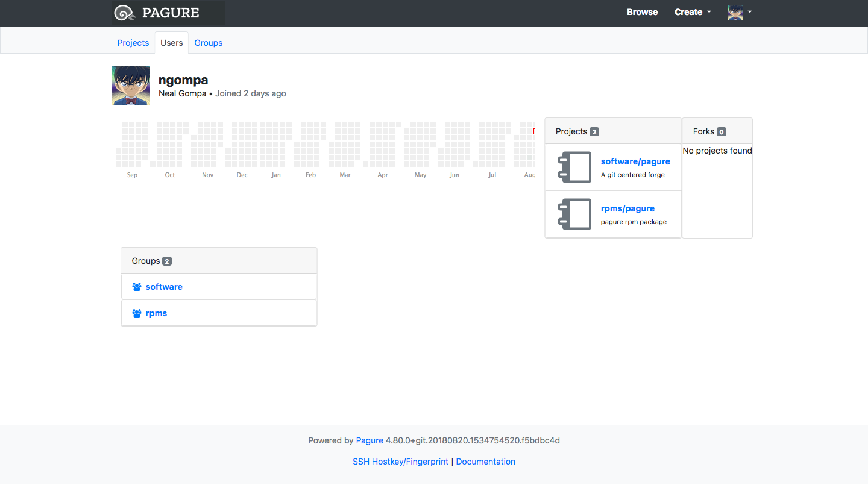Click the 'Joined 2 days ago' text
868x485 pixels.
click(251, 93)
